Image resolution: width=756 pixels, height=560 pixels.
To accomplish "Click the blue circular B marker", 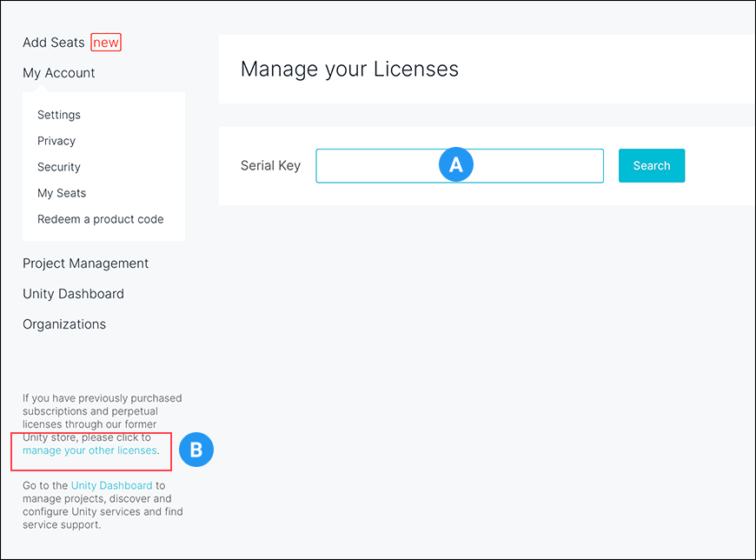I will pos(196,450).
